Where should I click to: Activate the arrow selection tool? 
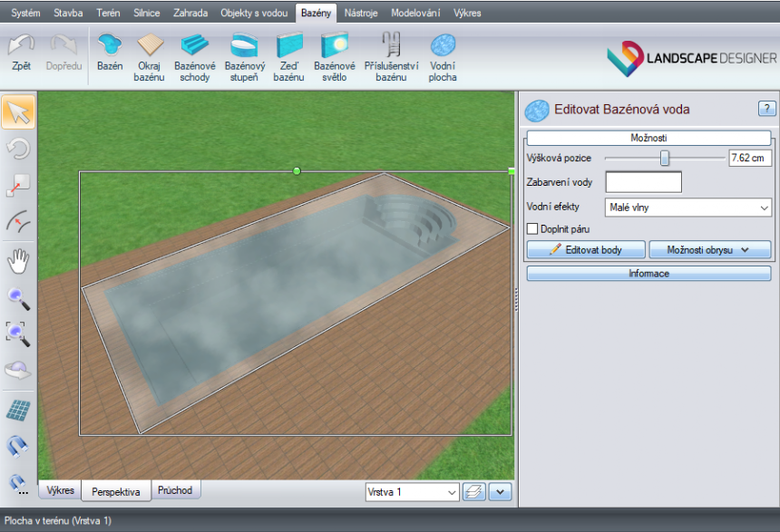[18, 112]
